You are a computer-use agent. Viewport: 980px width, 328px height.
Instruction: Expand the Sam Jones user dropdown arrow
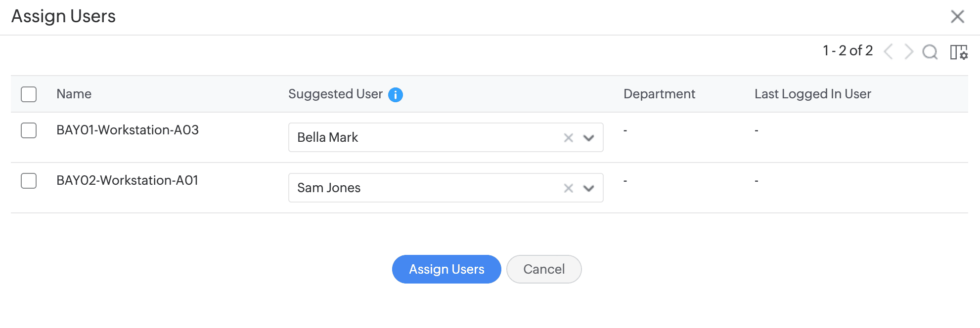(x=588, y=188)
